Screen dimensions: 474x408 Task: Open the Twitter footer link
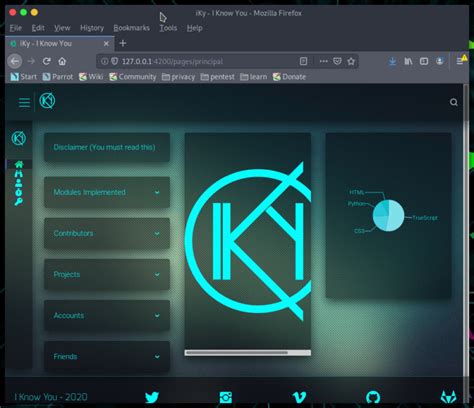click(x=152, y=397)
